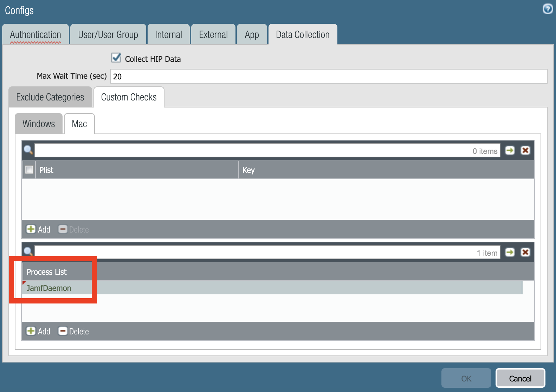556x392 pixels.
Task: Click the Process List column header
Action: click(278, 272)
